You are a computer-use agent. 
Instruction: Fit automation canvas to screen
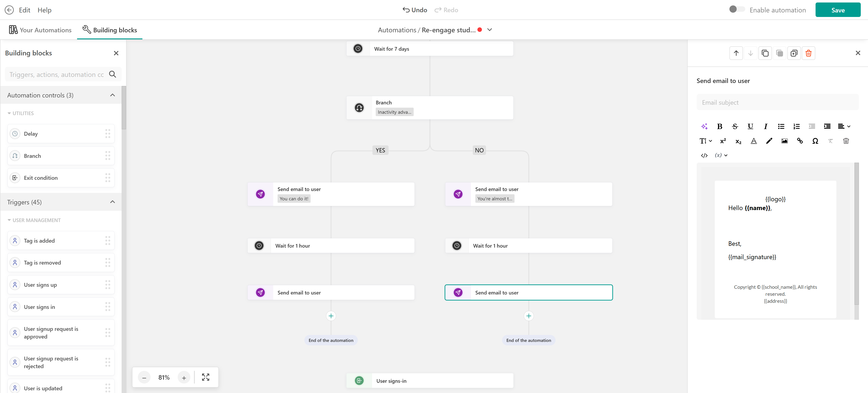point(205,377)
